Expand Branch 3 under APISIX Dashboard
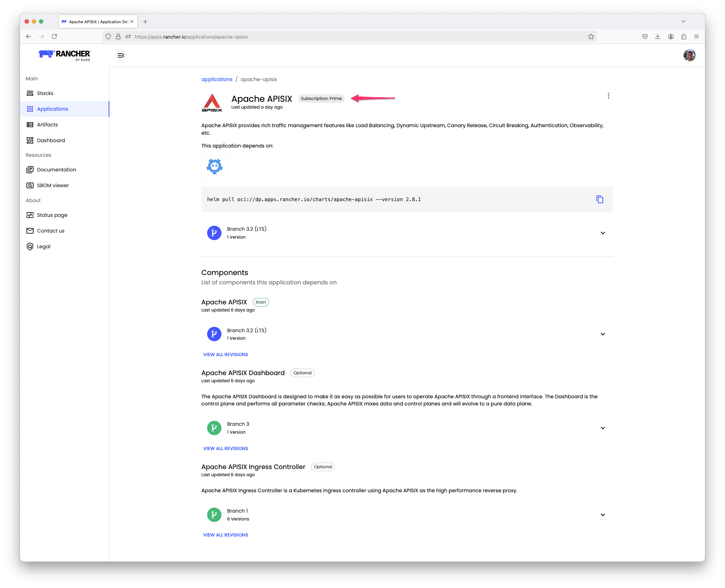 [x=602, y=428]
